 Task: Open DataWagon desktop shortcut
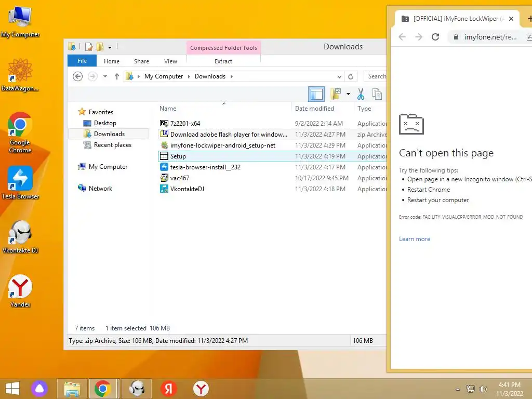coord(20,75)
